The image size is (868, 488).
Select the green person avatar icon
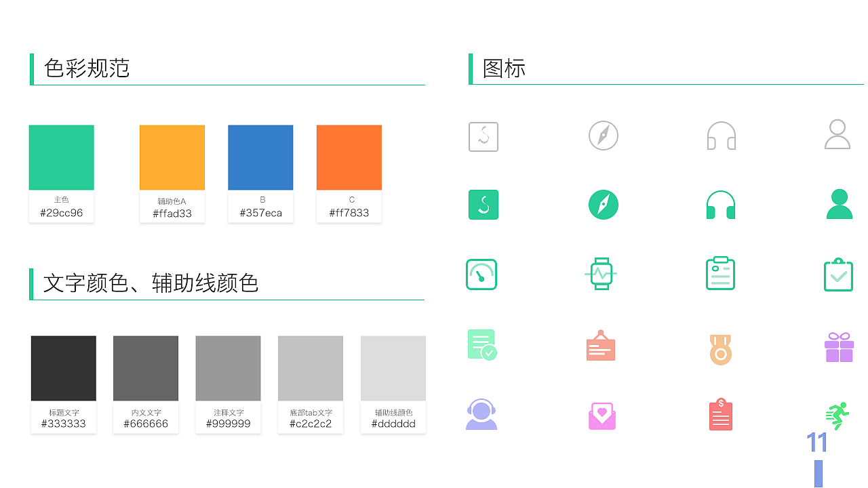(839, 204)
